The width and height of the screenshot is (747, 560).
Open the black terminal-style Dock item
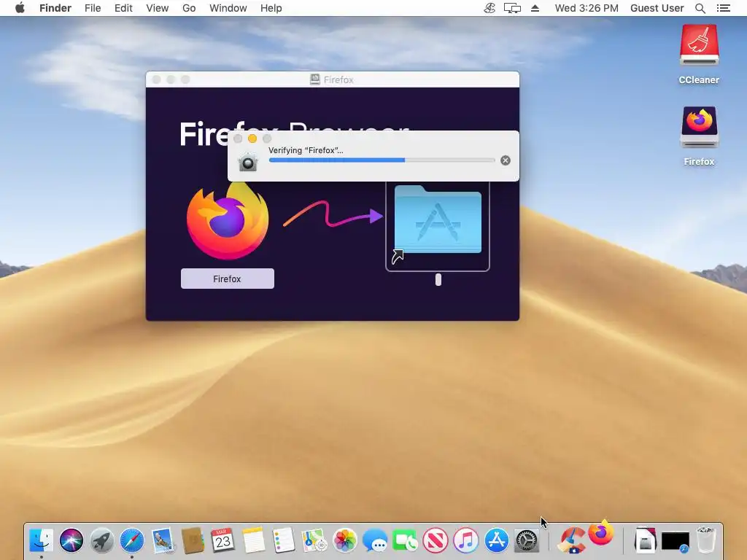(x=676, y=542)
